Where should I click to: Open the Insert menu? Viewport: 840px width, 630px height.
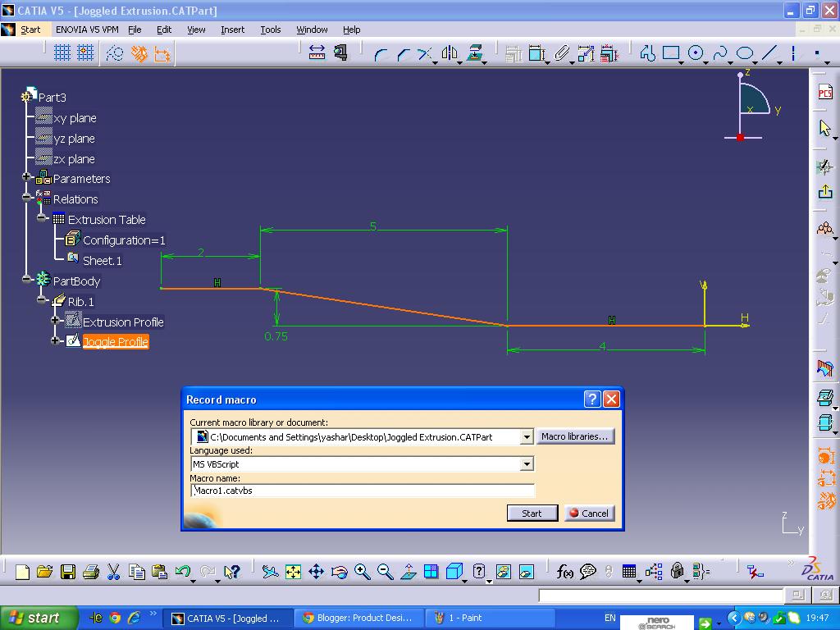[x=232, y=30]
